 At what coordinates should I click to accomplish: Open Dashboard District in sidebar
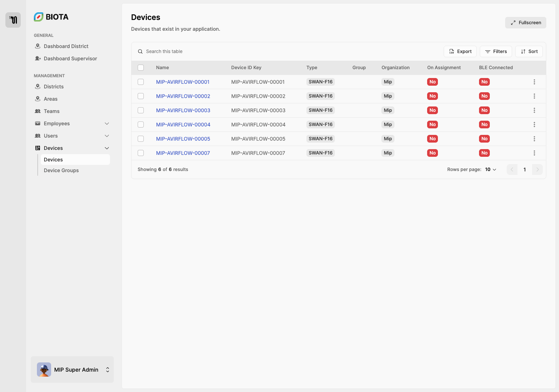point(66,46)
